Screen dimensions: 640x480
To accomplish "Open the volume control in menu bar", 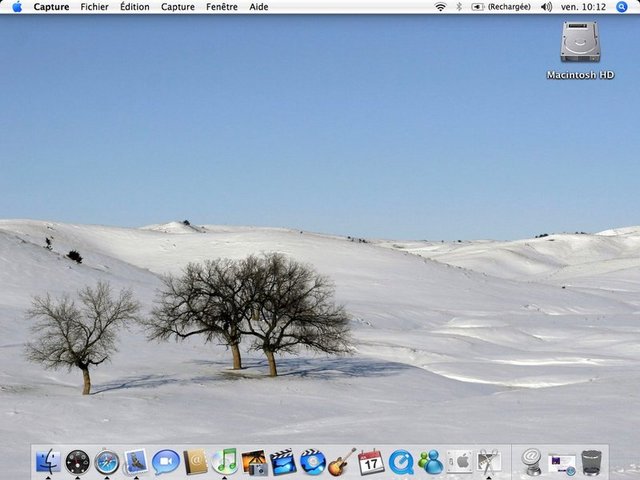I will [546, 7].
